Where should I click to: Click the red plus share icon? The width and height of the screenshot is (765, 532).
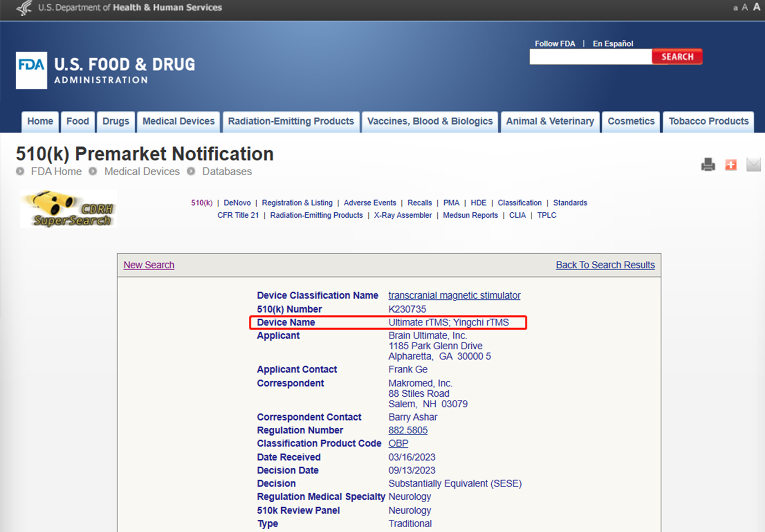coord(731,165)
